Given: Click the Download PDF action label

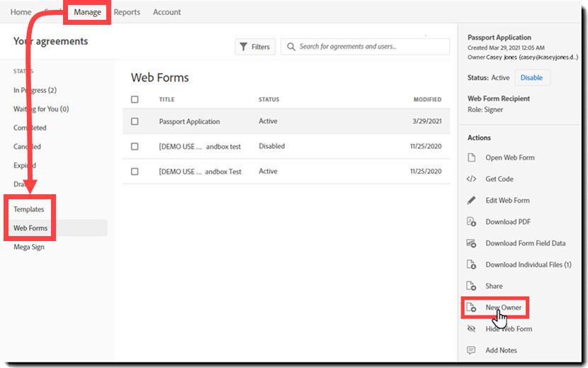Looking at the screenshot, I should (x=508, y=222).
